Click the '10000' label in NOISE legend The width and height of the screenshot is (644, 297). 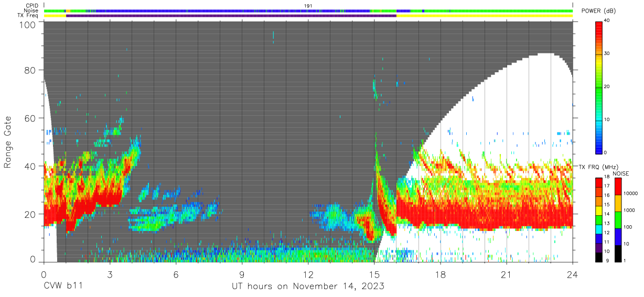pyautogui.click(x=630, y=193)
